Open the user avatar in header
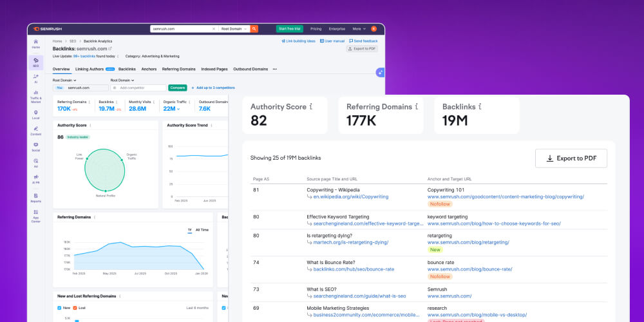The height and width of the screenshot is (322, 644). [374, 29]
